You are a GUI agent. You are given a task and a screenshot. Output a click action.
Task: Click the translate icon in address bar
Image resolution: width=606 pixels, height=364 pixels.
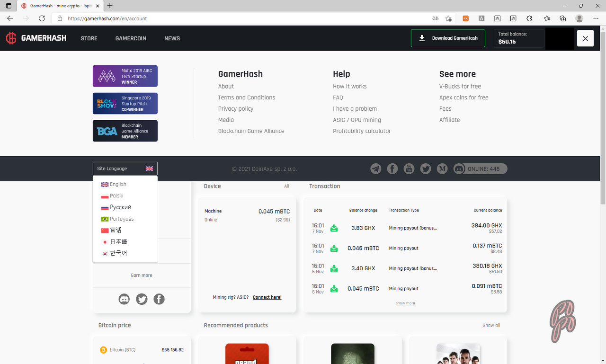[x=435, y=18]
